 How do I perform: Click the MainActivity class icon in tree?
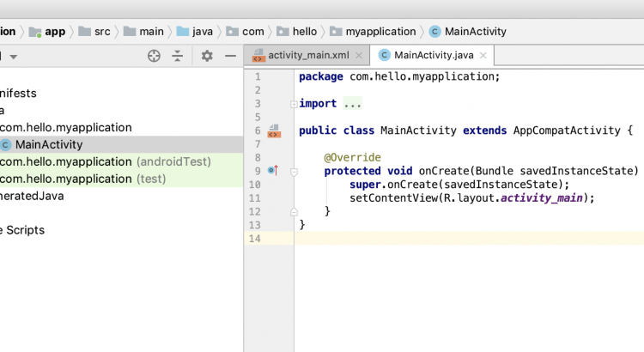[x=6, y=144]
